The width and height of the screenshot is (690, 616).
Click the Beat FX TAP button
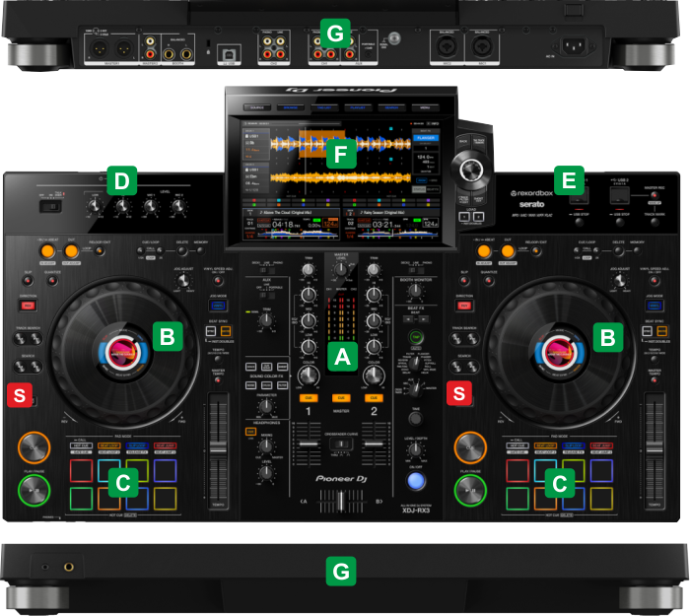click(x=416, y=337)
